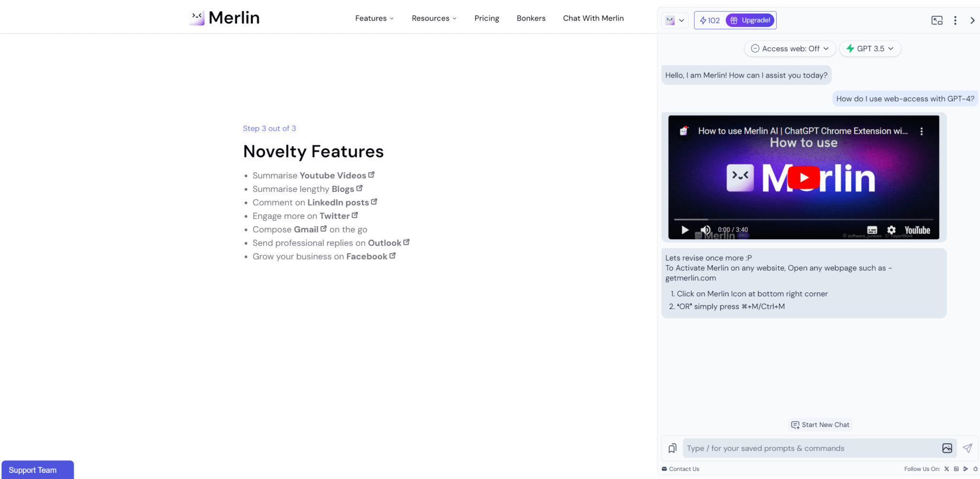Open YouTube video settings gear
The height and width of the screenshot is (479, 980).
(x=891, y=230)
